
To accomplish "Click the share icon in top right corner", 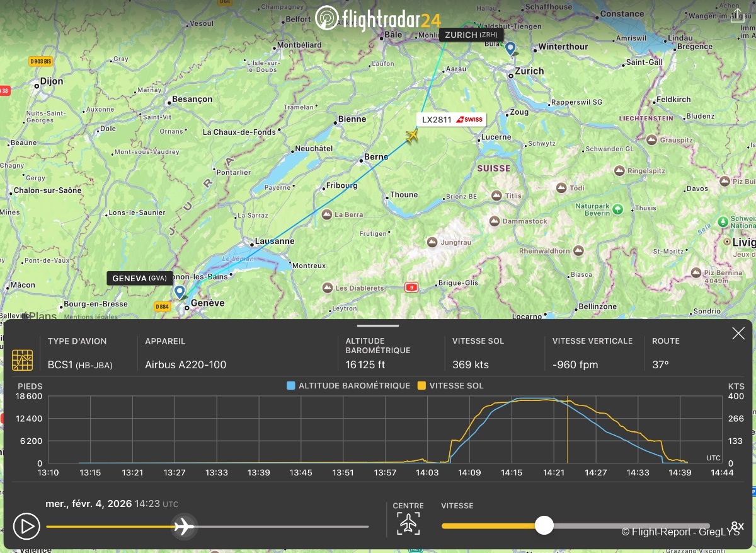I will tap(736, 16).
